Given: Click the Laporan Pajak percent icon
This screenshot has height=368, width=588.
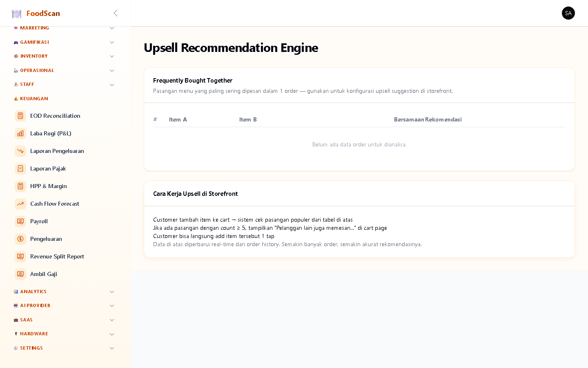Looking at the screenshot, I should pyautogui.click(x=20, y=168).
